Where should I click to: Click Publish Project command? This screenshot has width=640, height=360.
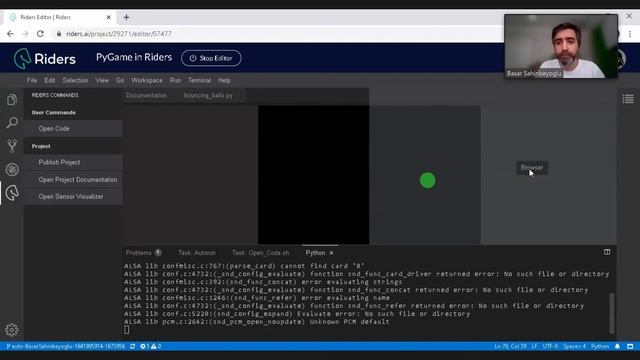[73, 162]
